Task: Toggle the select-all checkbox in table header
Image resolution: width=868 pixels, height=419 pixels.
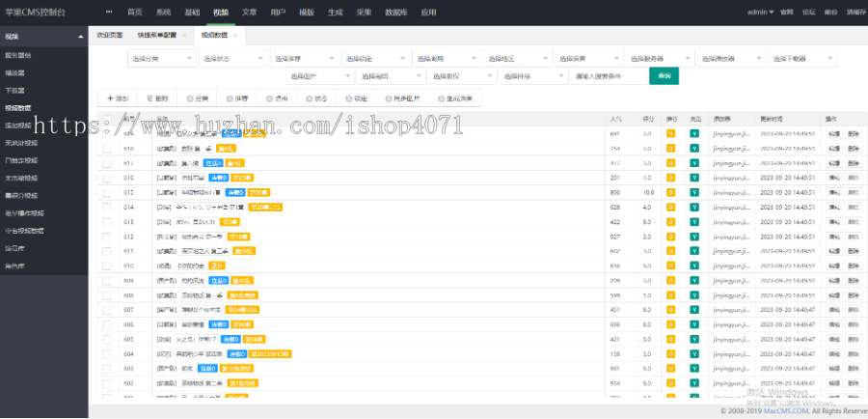Action: click(x=107, y=119)
